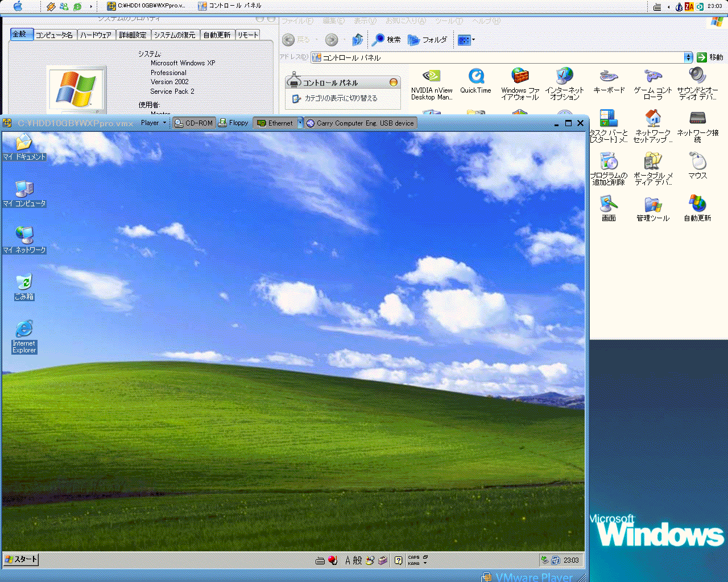Image resolution: width=728 pixels, height=582 pixels.
Task: Toggle the Floppy device in VMware Player
Action: click(234, 123)
